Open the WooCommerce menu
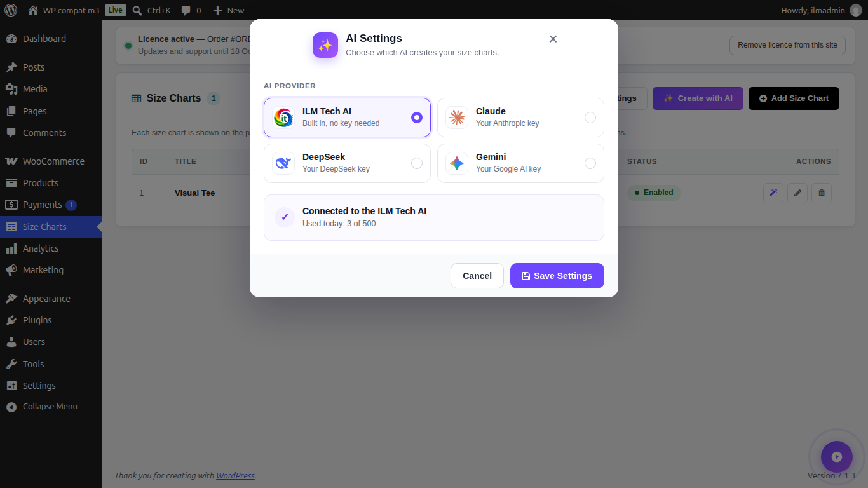Image resolution: width=868 pixels, height=488 pixels. [51, 161]
